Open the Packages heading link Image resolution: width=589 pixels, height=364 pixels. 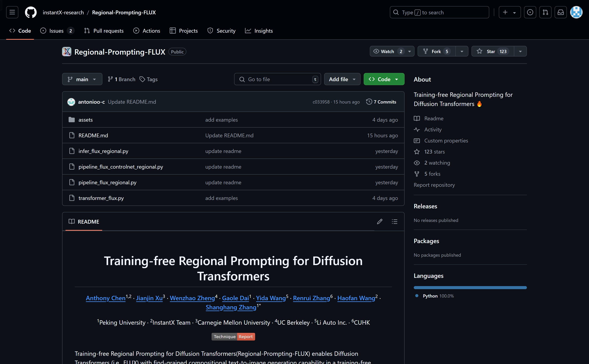[426, 241]
